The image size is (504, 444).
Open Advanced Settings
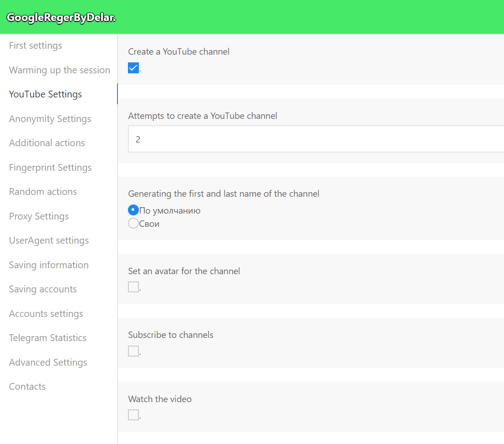[48, 362]
